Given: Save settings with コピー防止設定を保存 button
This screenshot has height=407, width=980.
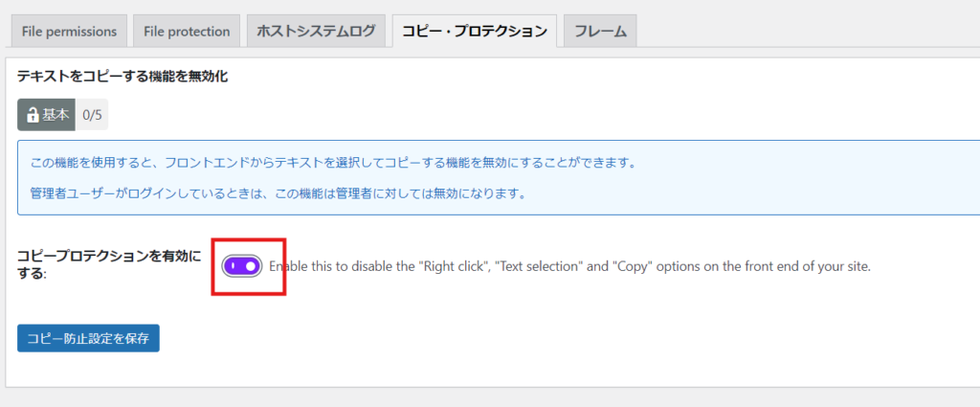Looking at the screenshot, I should 88,338.
